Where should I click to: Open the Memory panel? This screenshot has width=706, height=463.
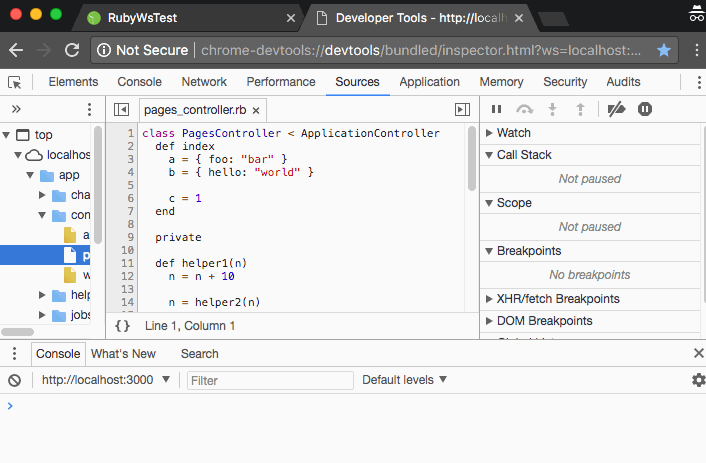coord(501,82)
